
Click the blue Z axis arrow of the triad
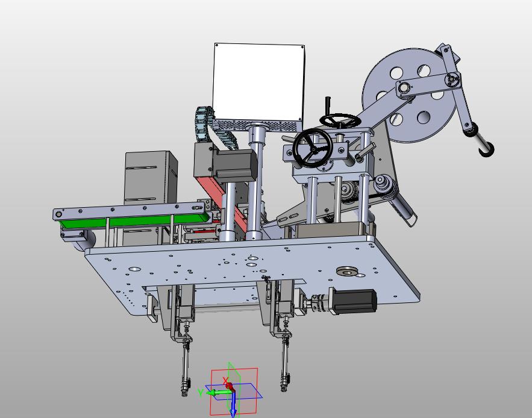(233, 404)
